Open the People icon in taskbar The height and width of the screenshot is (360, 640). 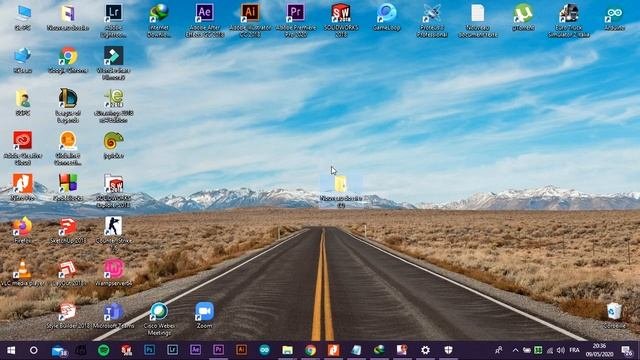(499, 350)
